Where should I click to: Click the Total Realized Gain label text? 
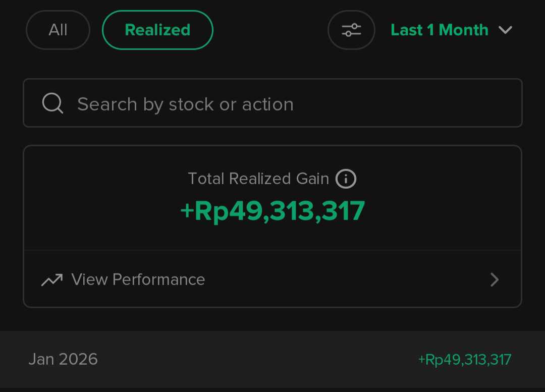pos(258,179)
